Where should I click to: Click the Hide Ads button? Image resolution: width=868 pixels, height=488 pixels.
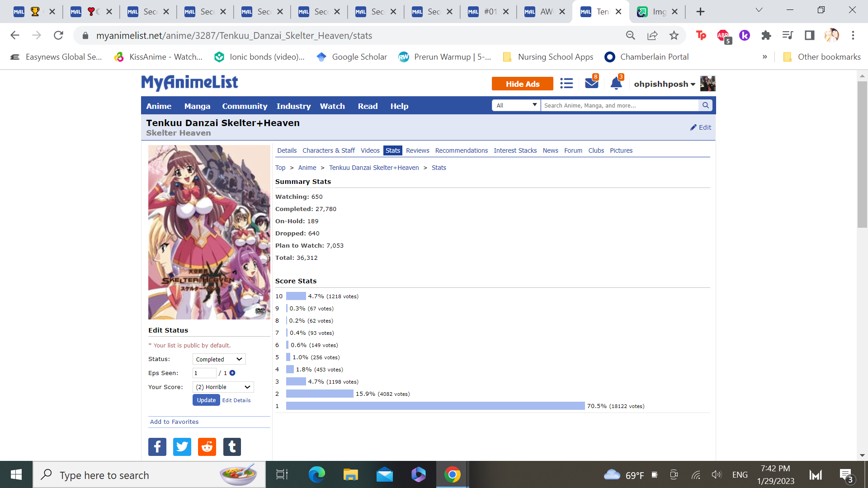click(523, 84)
